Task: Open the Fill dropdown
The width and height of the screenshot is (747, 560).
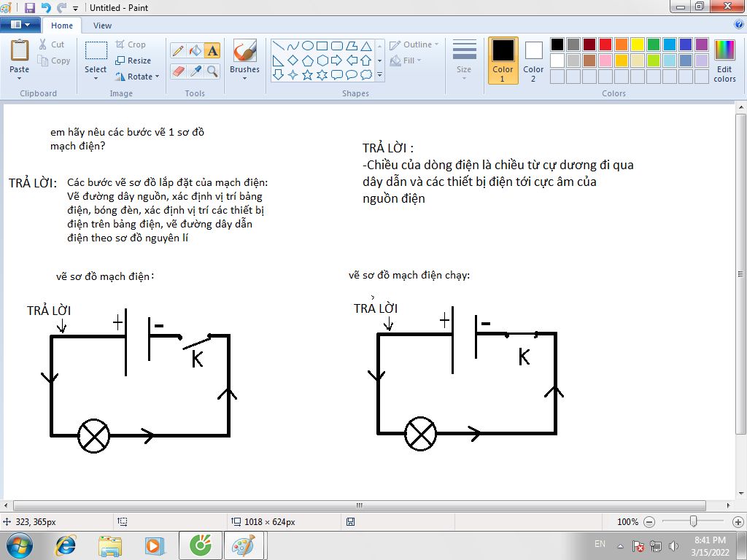Action: [406, 61]
